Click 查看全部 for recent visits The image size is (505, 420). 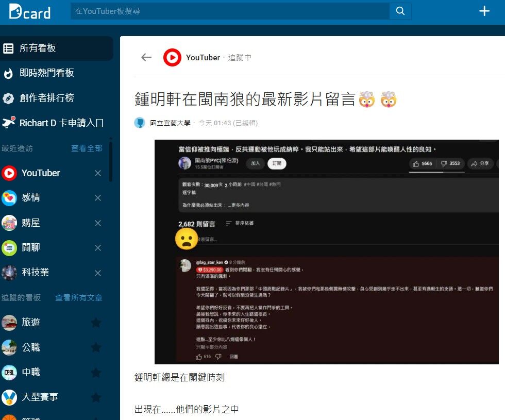[87, 148]
